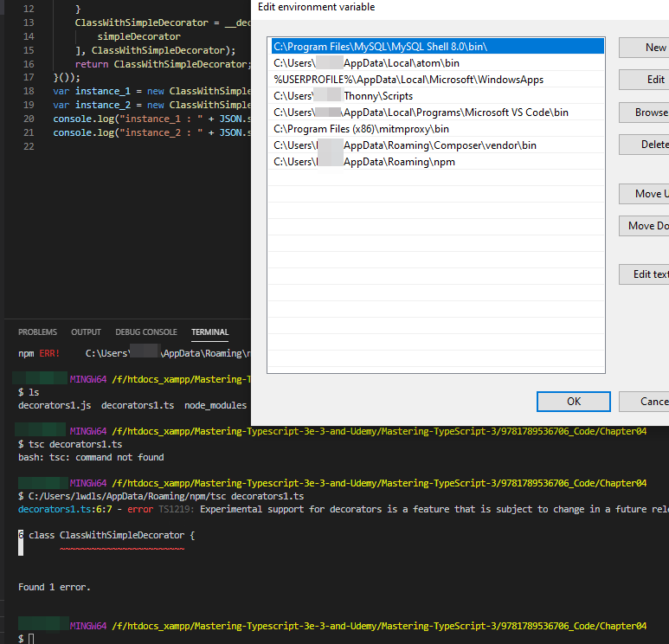Select the %USERPROFILE% WindowsApps path entry
Screen dimensions: 669x644
pyautogui.click(x=437, y=80)
